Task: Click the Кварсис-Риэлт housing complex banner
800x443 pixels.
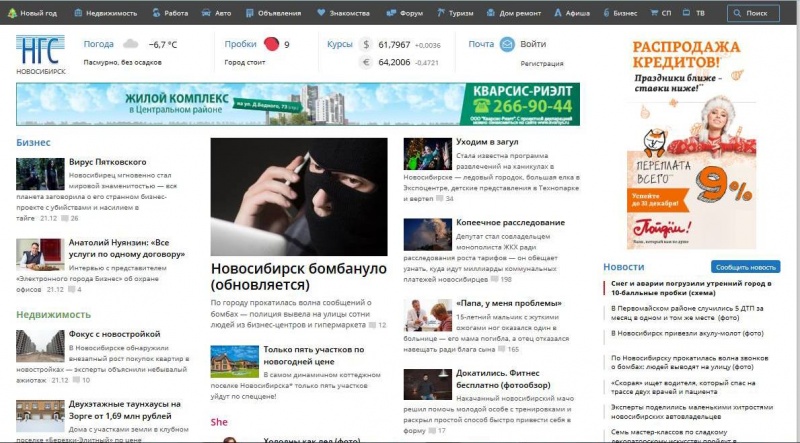Action: click(x=298, y=104)
